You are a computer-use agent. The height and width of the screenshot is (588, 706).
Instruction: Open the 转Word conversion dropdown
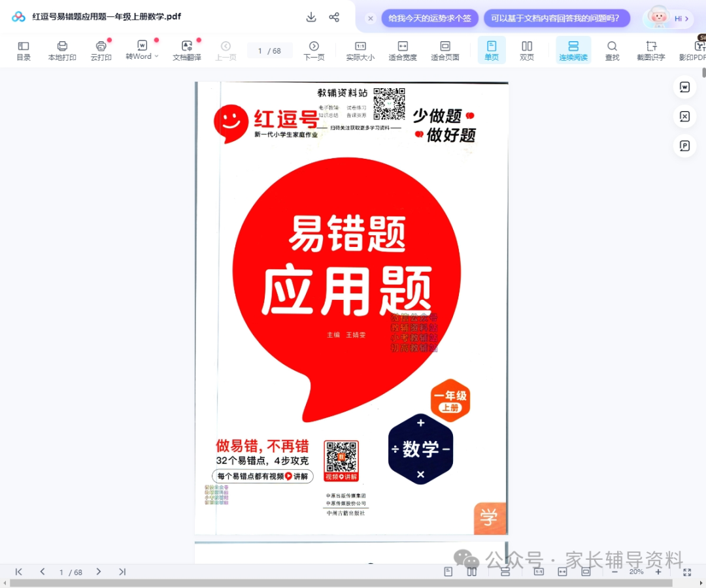pyautogui.click(x=142, y=51)
